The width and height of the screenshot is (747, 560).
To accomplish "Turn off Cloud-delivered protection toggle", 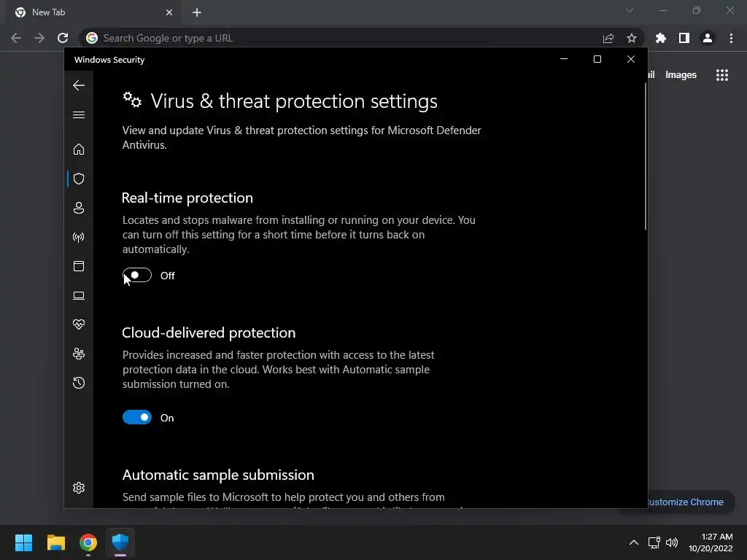I will coord(137,418).
